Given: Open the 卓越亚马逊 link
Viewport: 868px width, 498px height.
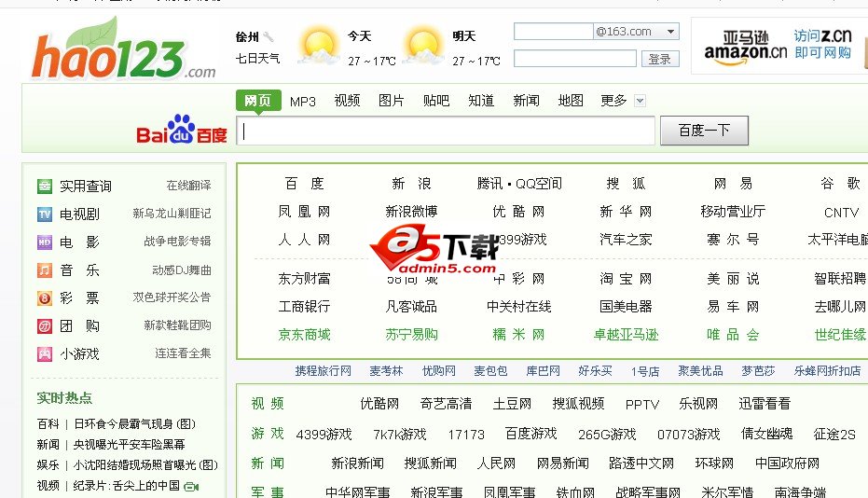Looking at the screenshot, I should (x=626, y=335).
